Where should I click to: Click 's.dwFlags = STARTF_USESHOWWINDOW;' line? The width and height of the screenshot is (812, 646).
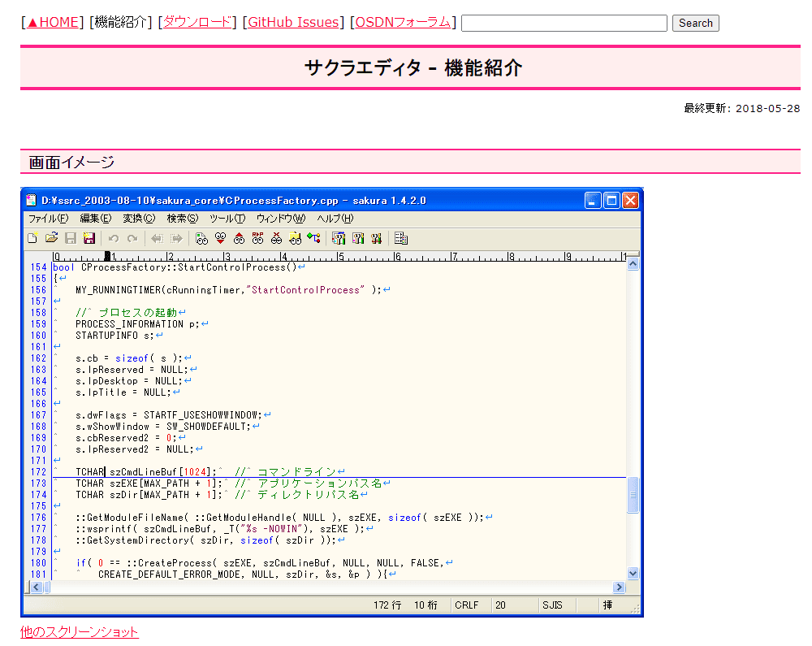[169, 415]
